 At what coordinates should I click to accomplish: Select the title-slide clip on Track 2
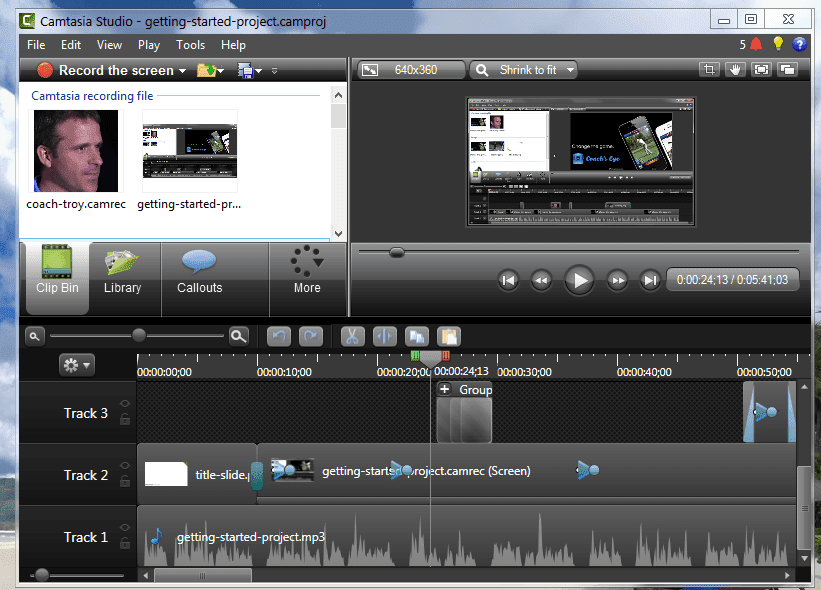pyautogui.click(x=197, y=474)
